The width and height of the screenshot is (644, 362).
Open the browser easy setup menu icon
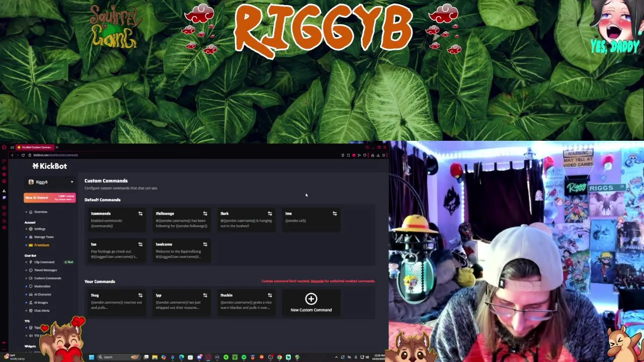tap(383, 155)
